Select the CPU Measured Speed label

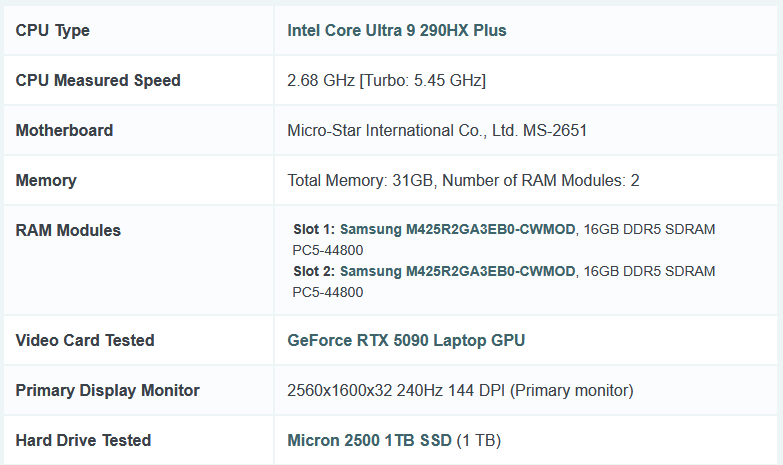98,80
